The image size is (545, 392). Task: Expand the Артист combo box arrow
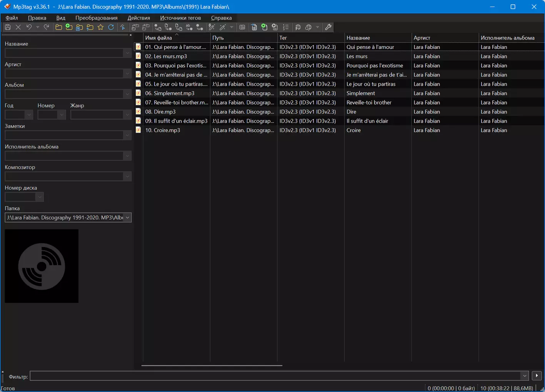point(127,73)
